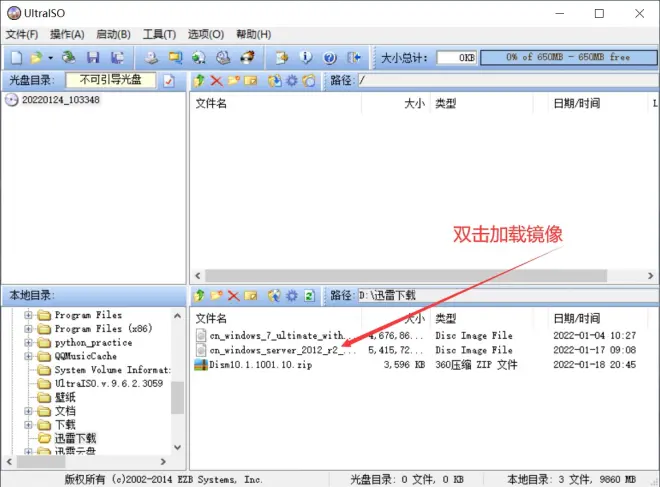The height and width of the screenshot is (487, 660).
Task: Click the local pane Up folder icon
Action: 199,295
